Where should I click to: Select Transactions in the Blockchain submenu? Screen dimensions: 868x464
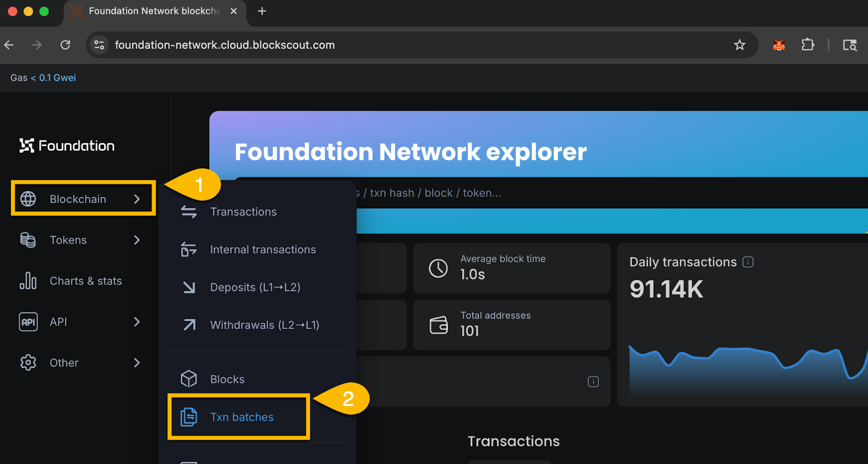(244, 212)
